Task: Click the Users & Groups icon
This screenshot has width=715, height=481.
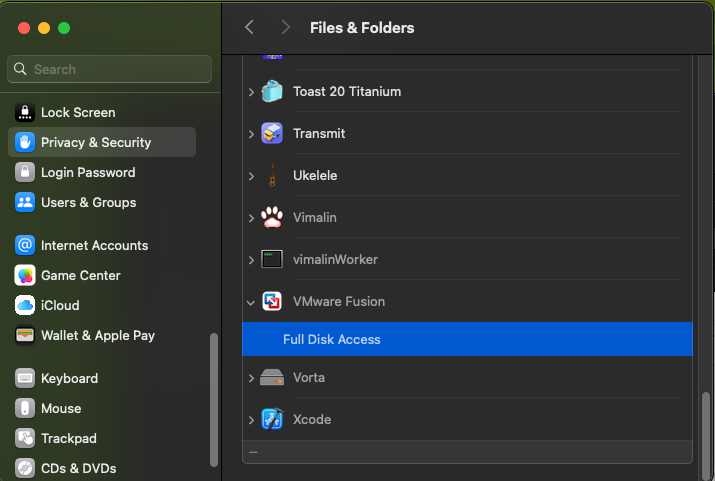Action: click(x=25, y=202)
